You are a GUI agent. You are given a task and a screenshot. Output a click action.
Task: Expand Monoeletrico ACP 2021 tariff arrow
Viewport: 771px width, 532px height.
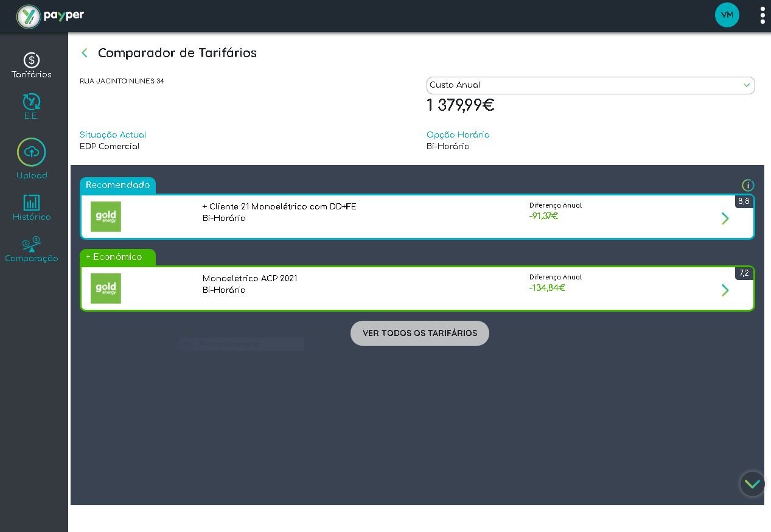click(x=725, y=290)
